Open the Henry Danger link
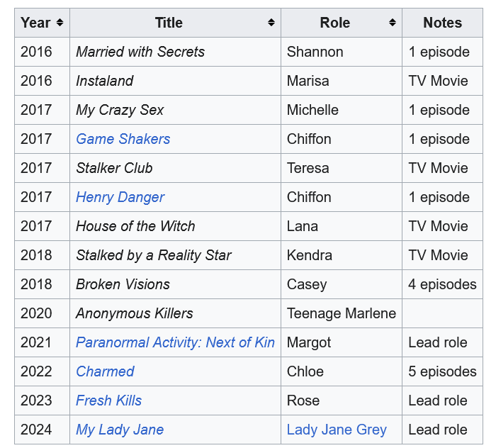Image resolution: width=496 pixels, height=448 pixels. [x=120, y=197]
